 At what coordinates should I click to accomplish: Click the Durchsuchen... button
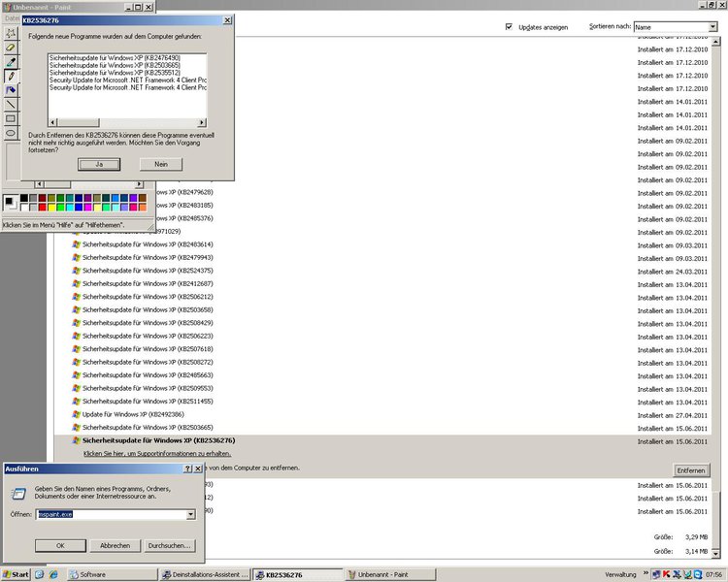point(170,546)
